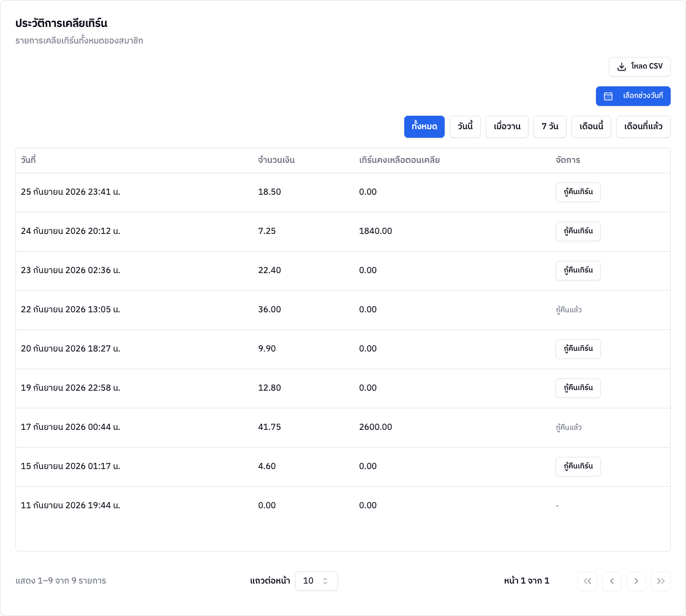Screen dimensions: 686x616
Task: Select the วันนี้ filter
Action: pos(465,127)
